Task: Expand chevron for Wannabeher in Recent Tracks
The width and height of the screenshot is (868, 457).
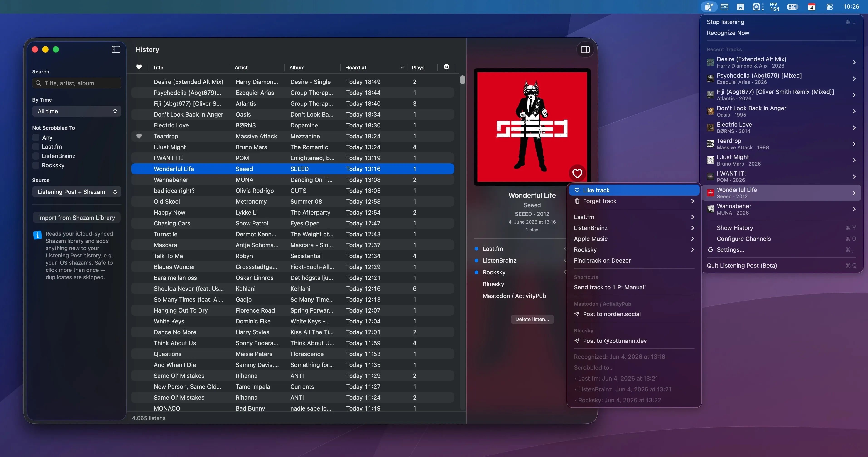Action: pos(854,209)
